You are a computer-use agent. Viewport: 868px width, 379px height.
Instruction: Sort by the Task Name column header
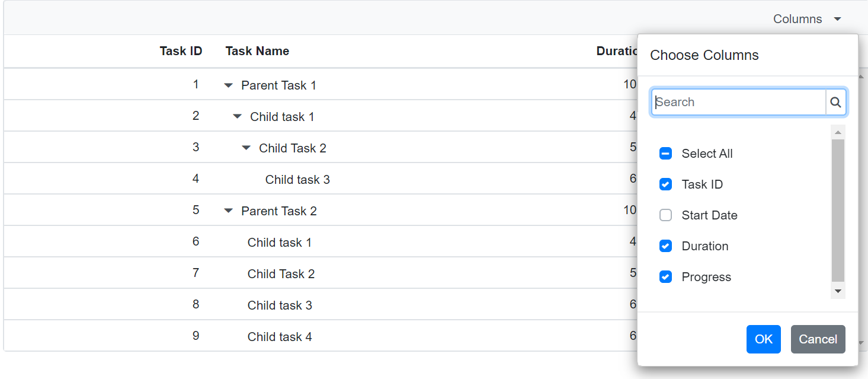coord(257,51)
